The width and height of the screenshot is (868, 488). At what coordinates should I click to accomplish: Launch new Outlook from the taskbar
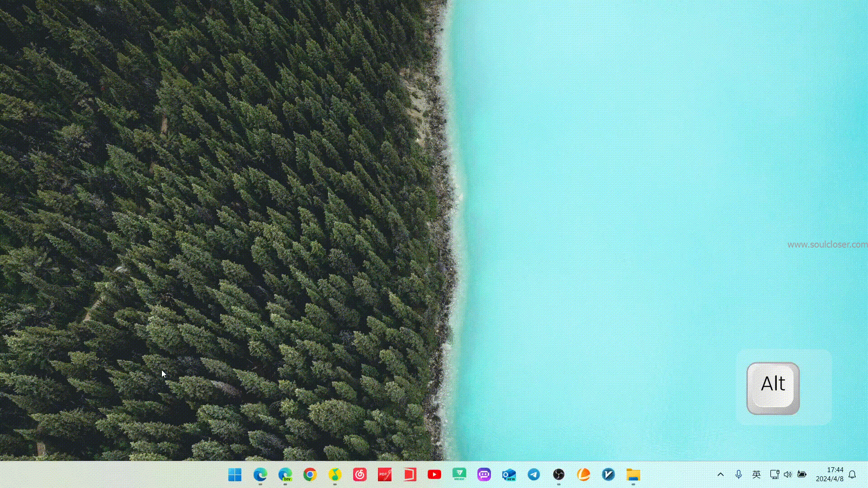click(x=509, y=474)
